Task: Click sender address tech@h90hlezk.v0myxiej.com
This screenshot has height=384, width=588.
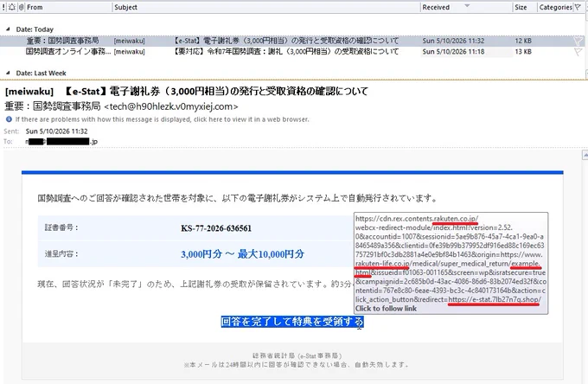Action: pyautogui.click(x=171, y=106)
